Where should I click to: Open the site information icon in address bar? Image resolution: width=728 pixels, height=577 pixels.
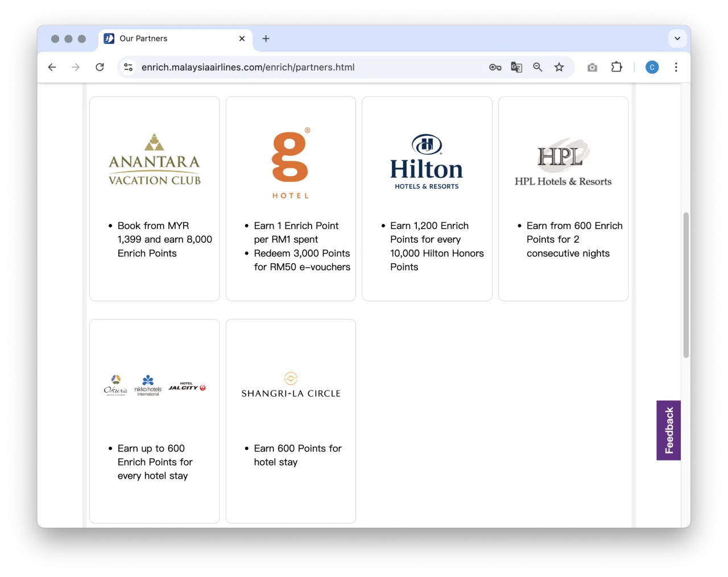coord(129,67)
